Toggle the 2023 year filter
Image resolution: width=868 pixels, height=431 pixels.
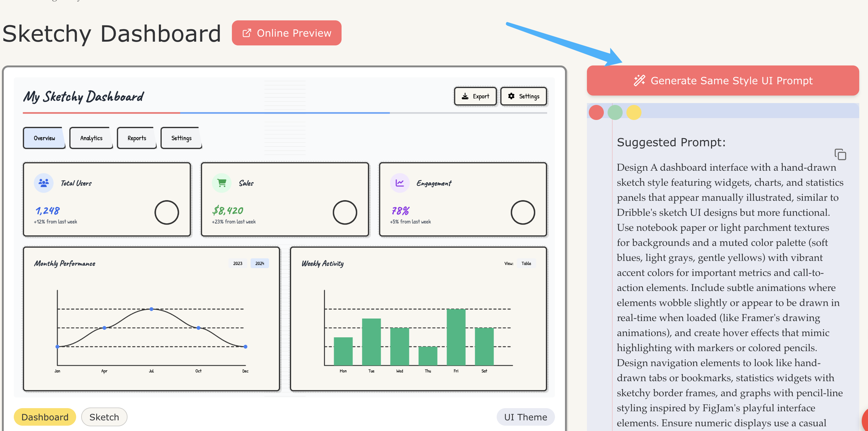(238, 263)
